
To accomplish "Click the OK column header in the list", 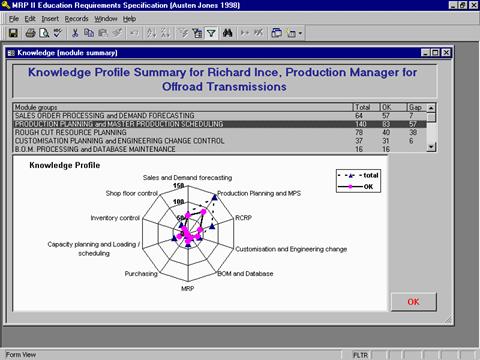I will [394, 107].
